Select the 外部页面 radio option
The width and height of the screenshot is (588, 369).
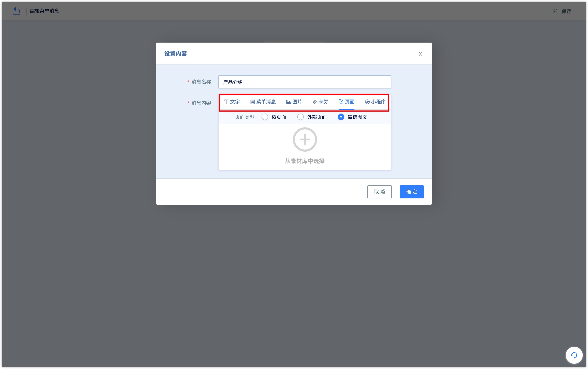300,117
